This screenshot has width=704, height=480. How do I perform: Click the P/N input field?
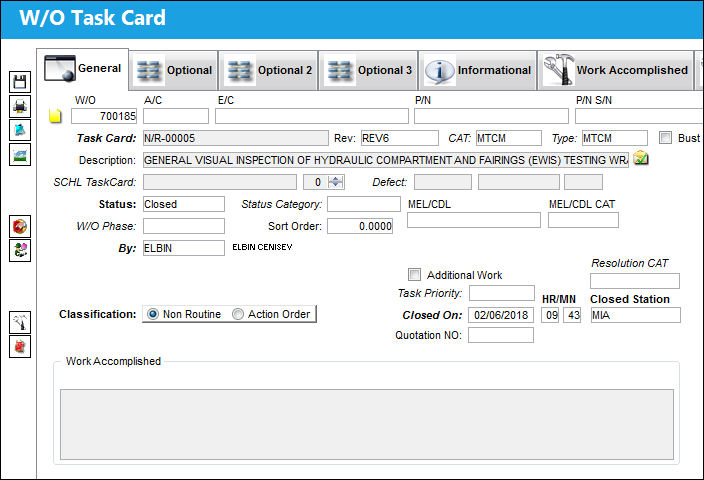point(491,116)
